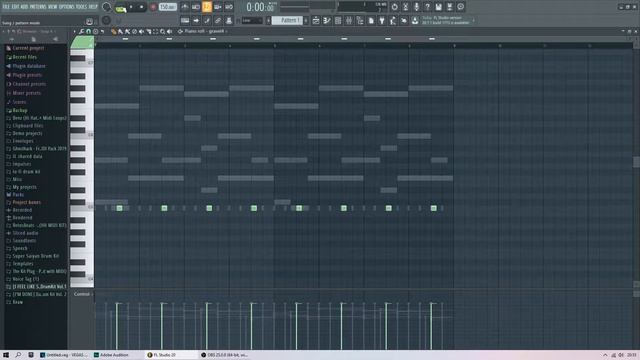Click the render/export audio icon
640x360 pixels.
point(449,7)
